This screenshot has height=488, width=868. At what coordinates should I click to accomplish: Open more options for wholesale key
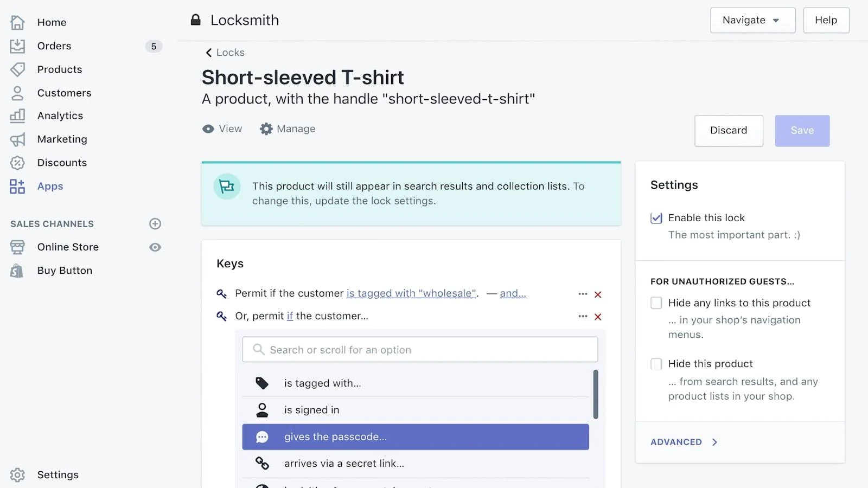(583, 294)
